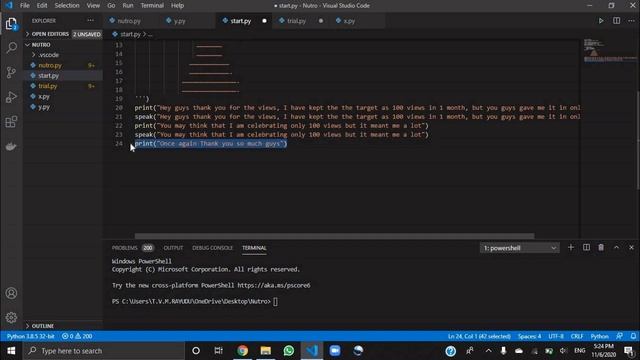Open File Explorer from the taskbar
640x360 pixels.
[266, 351]
